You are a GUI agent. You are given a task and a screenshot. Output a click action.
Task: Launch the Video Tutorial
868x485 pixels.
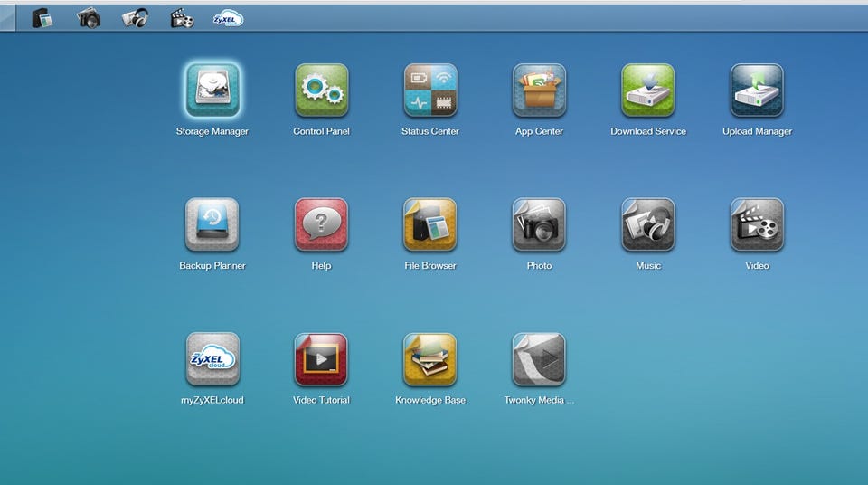point(321,359)
